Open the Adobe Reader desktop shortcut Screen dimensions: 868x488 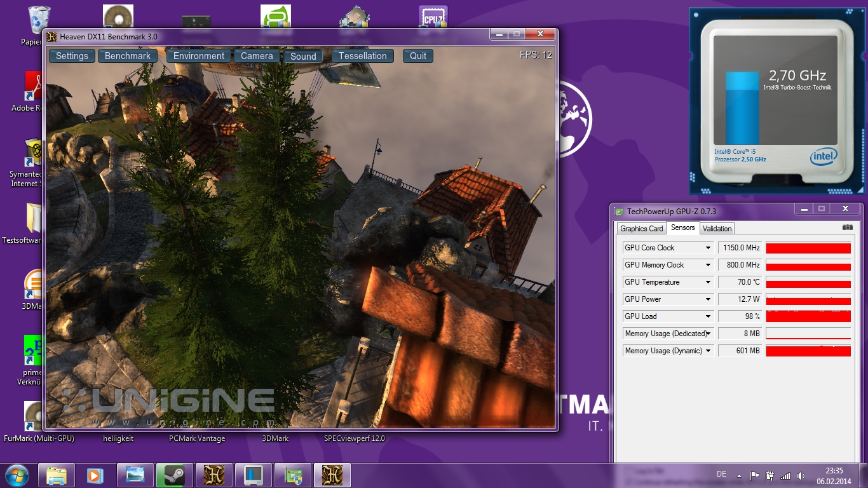tap(33, 86)
